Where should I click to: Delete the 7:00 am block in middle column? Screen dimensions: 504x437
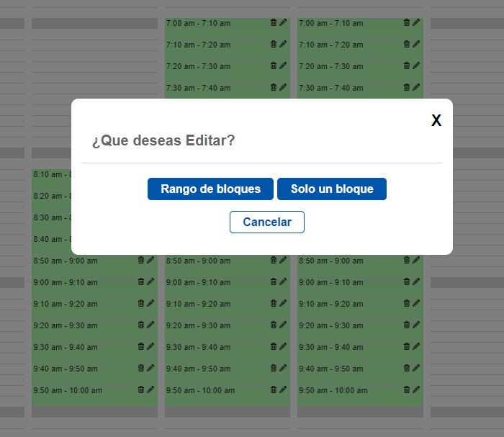click(274, 22)
